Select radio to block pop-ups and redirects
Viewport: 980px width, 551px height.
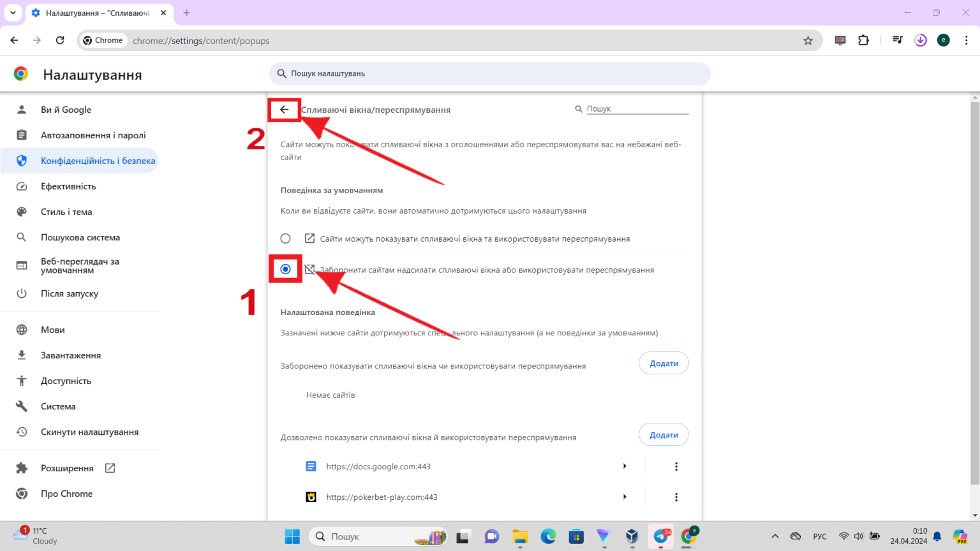coord(285,269)
